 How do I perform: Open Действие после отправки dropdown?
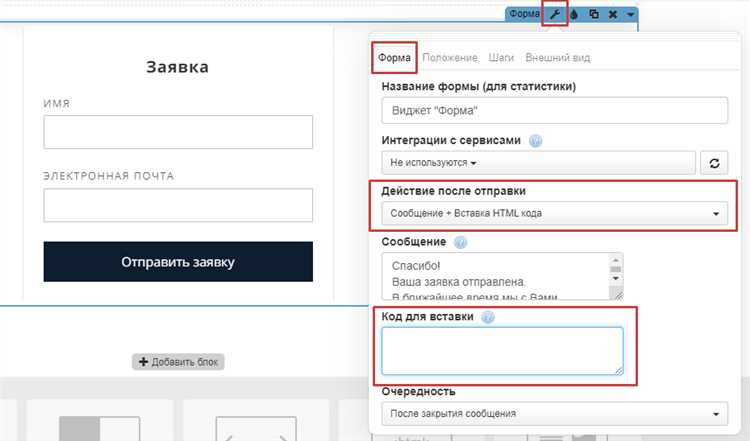[555, 213]
